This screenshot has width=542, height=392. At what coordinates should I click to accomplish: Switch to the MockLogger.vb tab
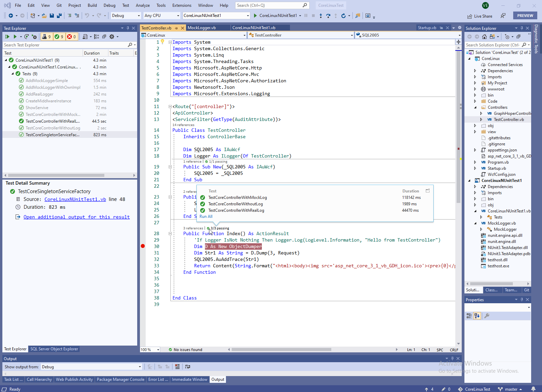pos(202,28)
